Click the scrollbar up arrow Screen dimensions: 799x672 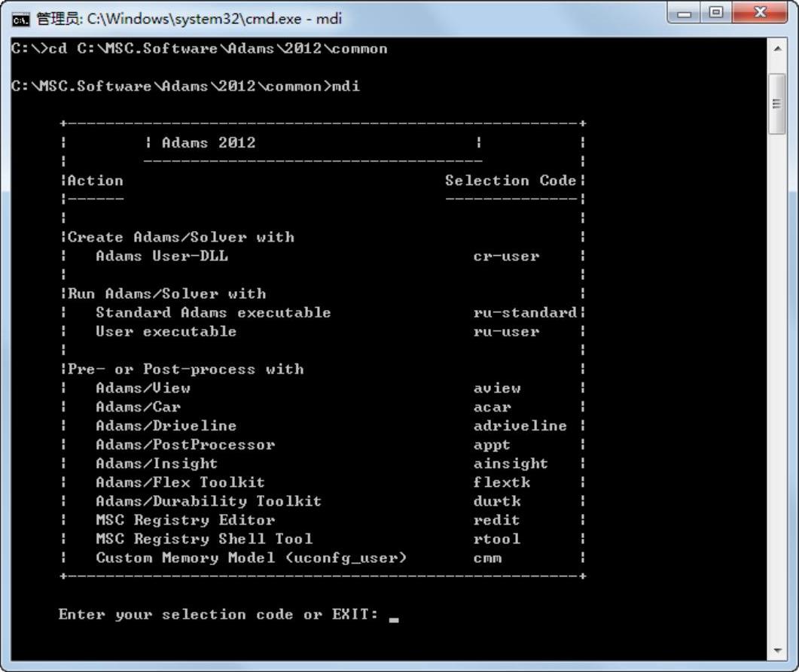click(777, 49)
